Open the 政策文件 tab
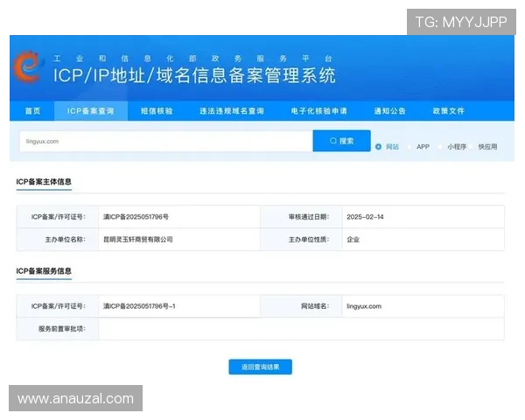This screenshot has height=420, width=525. pyautogui.click(x=448, y=111)
